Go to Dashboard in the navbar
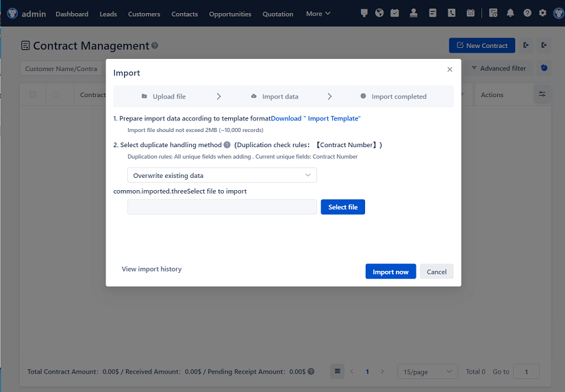This screenshot has height=392, width=565. tap(72, 14)
